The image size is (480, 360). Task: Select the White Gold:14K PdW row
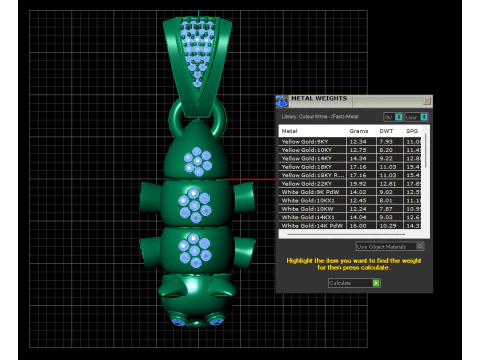coord(350,226)
